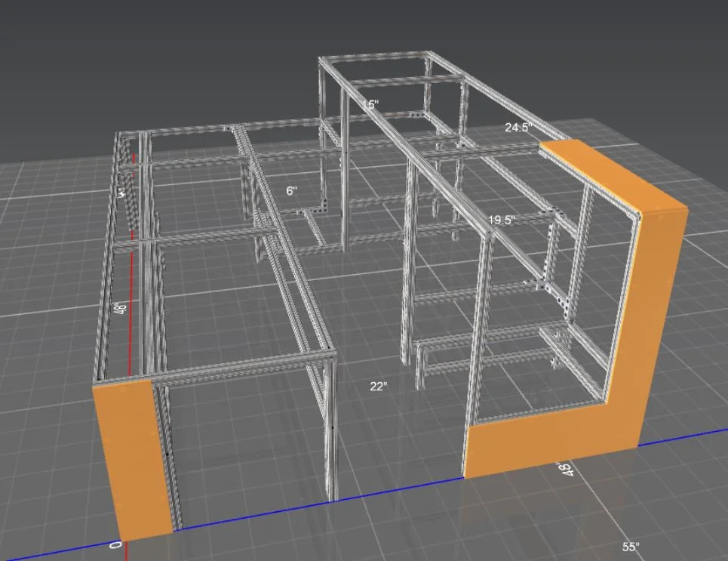Click the 55" axis label
728x561 pixels.
631,547
